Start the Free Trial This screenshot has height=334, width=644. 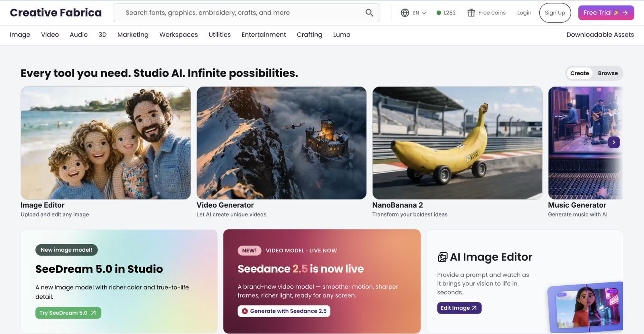606,13
